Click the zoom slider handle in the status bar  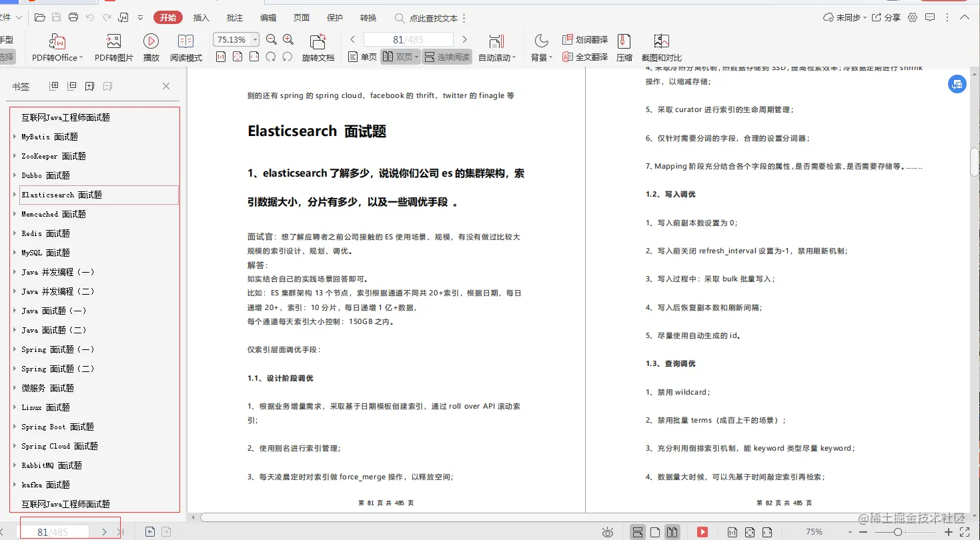[x=898, y=532]
